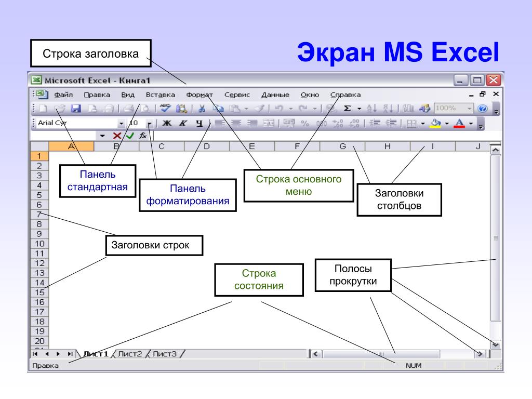Expand the Fill Color dropdown arrow
Screen dimensions: 532x399
pyautogui.click(x=447, y=124)
